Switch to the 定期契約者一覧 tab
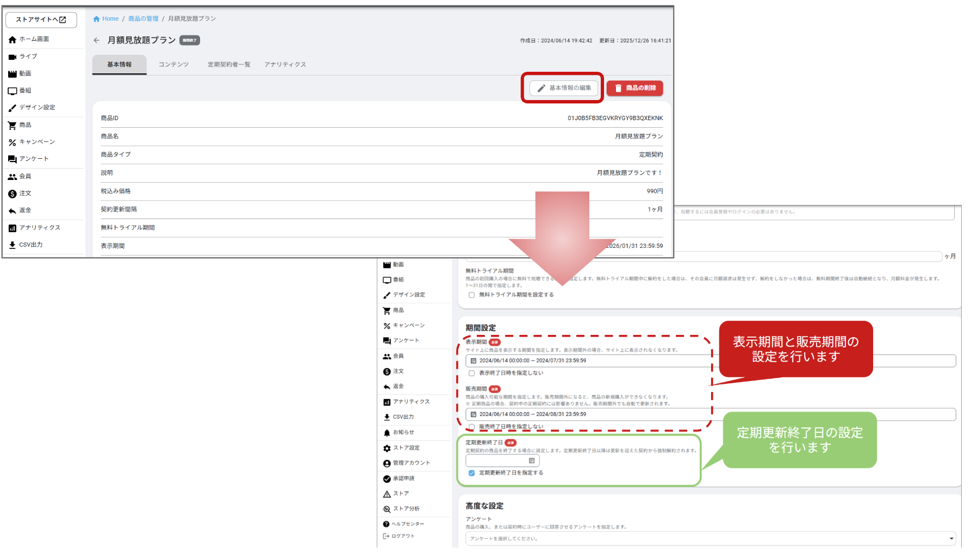971x560 pixels. tap(229, 65)
